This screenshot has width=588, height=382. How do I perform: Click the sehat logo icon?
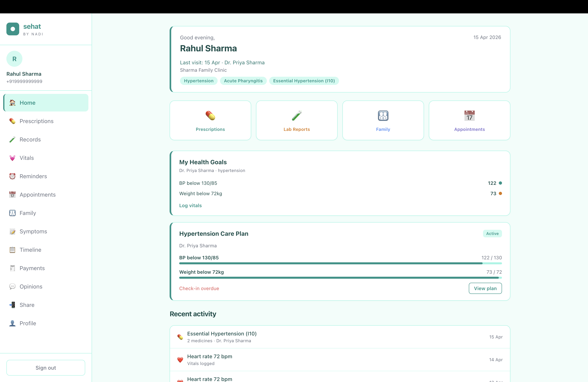13,29
